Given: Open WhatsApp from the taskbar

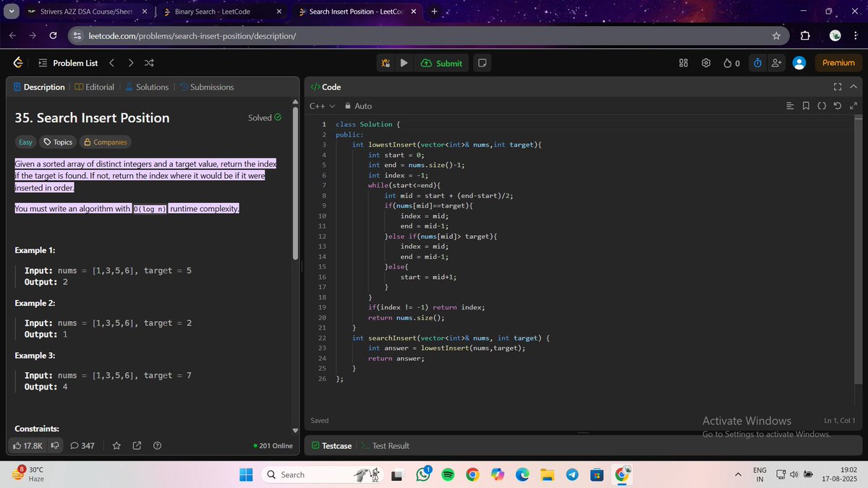Looking at the screenshot, I should pyautogui.click(x=423, y=474).
